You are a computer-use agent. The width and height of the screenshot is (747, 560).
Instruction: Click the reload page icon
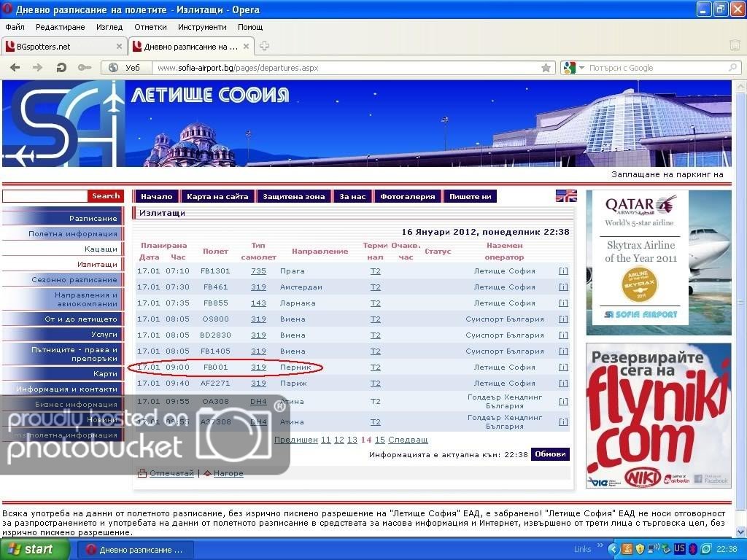61,68
